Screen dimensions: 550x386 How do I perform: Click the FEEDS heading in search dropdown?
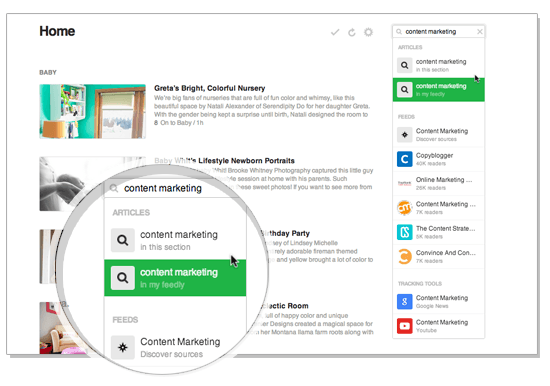pos(406,117)
